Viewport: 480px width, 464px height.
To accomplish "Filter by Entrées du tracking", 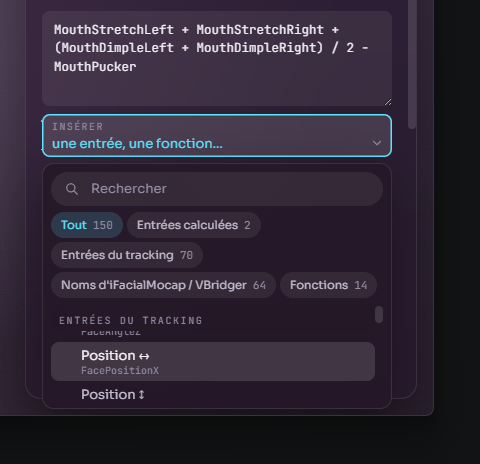I will pos(127,255).
